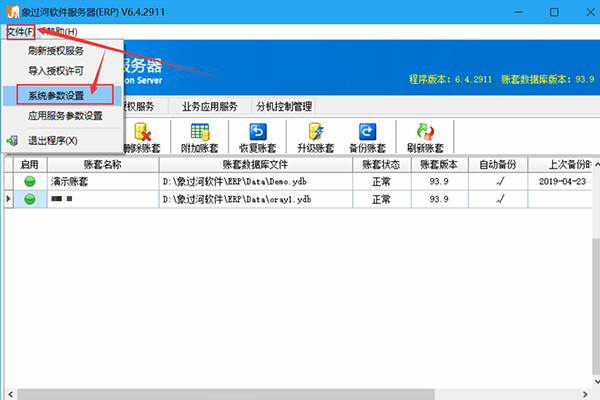This screenshot has width=600, height=400.
Task: Select 应用服务参数设置 menu entry
Action: pos(65,116)
